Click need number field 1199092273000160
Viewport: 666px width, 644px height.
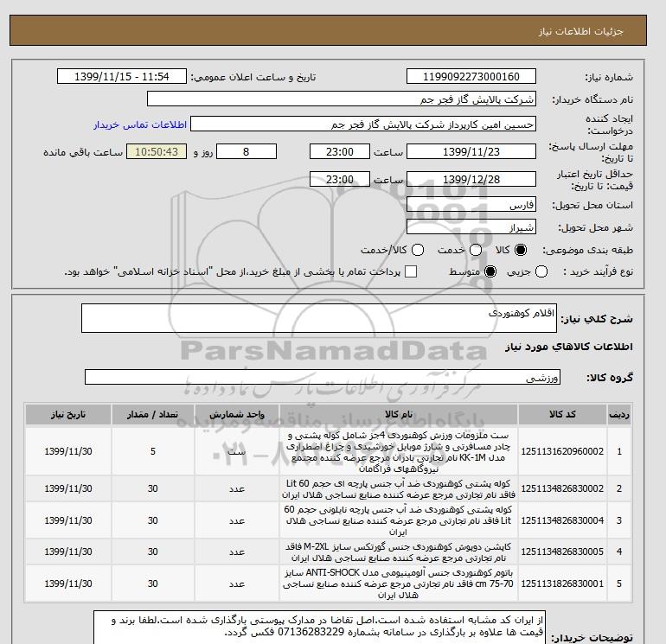pos(471,76)
